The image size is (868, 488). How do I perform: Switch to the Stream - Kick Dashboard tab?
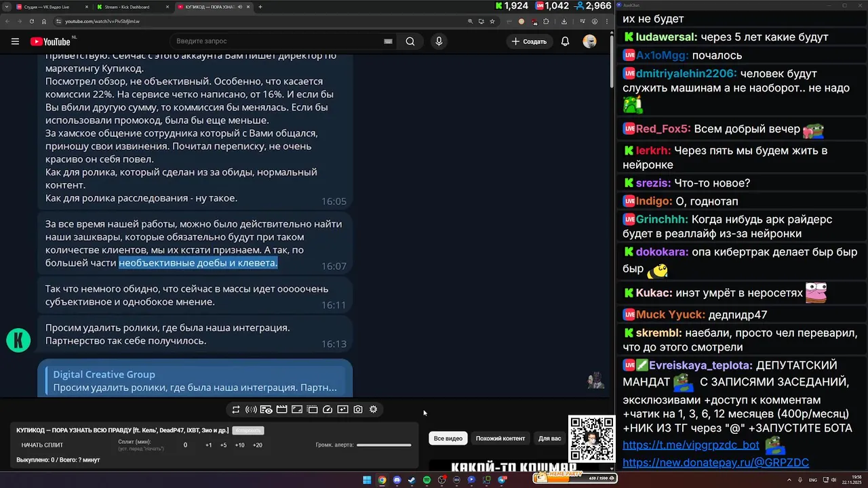(x=132, y=7)
